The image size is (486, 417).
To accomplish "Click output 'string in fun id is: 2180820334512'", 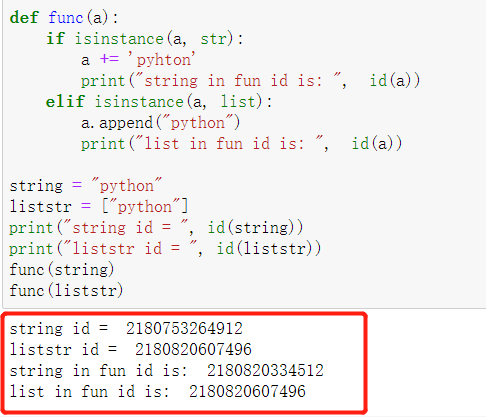I will (x=167, y=371).
